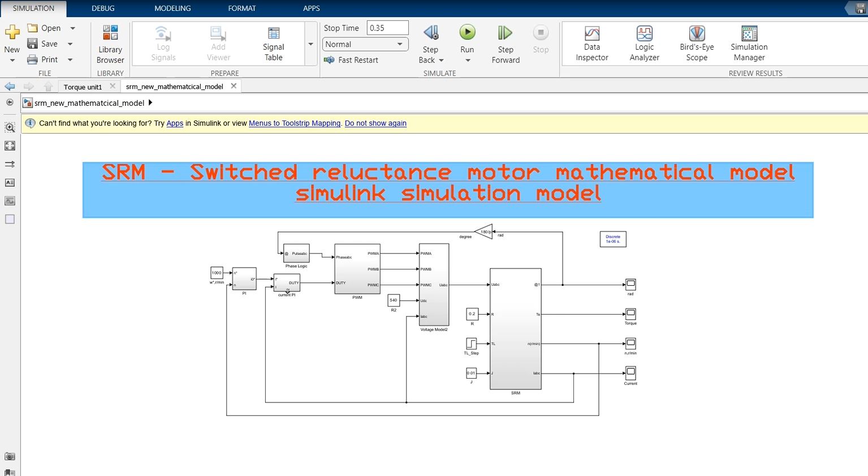Image resolution: width=868 pixels, height=476 pixels.
Task: Select the Torque scope block
Action: coord(631,314)
